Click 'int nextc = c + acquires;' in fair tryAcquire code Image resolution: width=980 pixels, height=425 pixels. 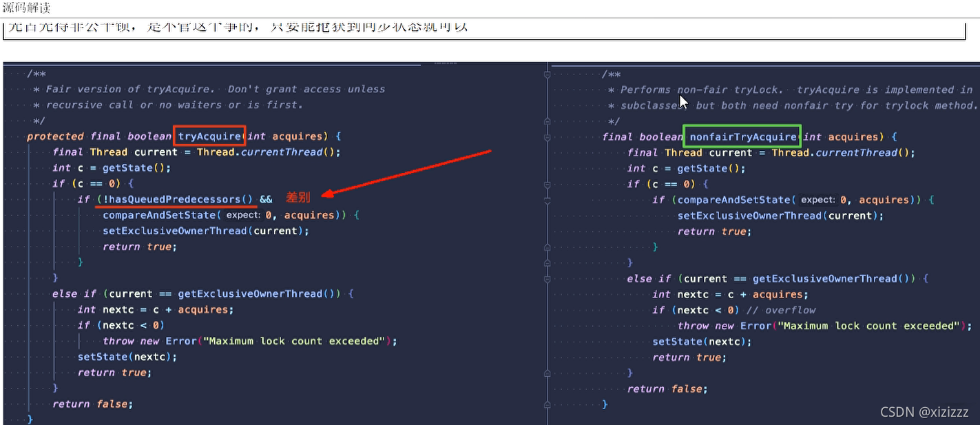tap(156, 309)
